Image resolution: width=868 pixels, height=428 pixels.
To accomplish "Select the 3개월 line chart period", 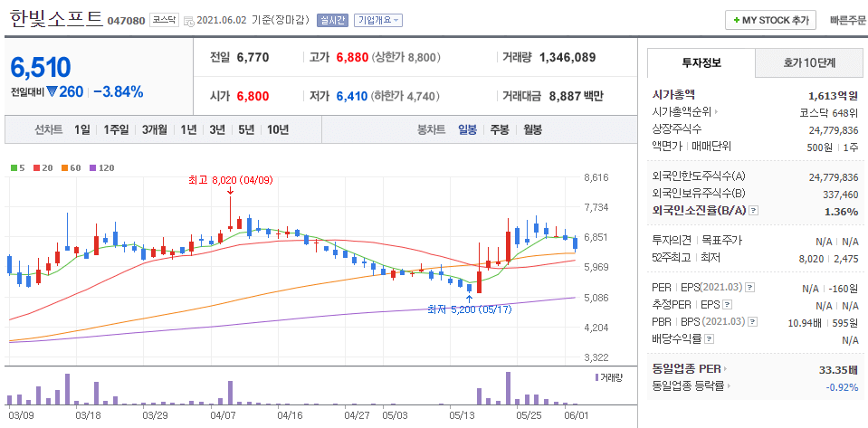I will [154, 130].
